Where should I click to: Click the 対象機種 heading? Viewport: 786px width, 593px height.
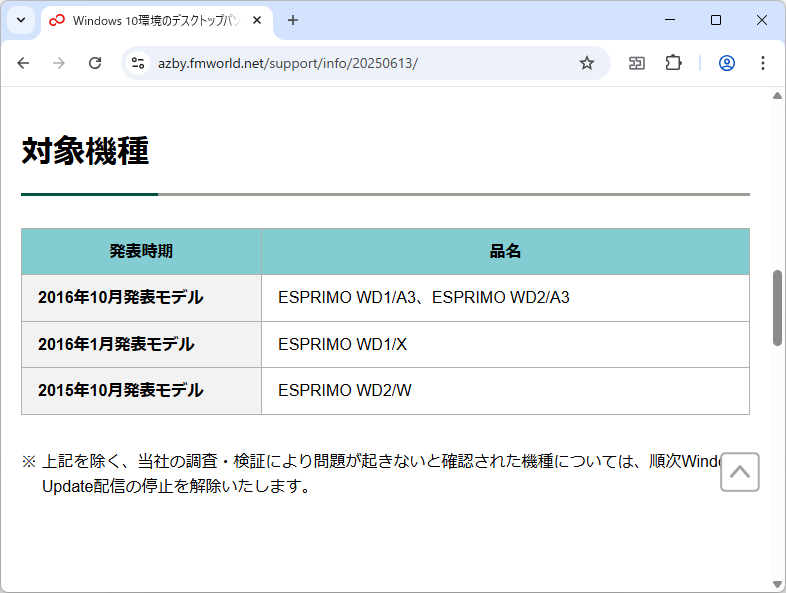coord(85,151)
